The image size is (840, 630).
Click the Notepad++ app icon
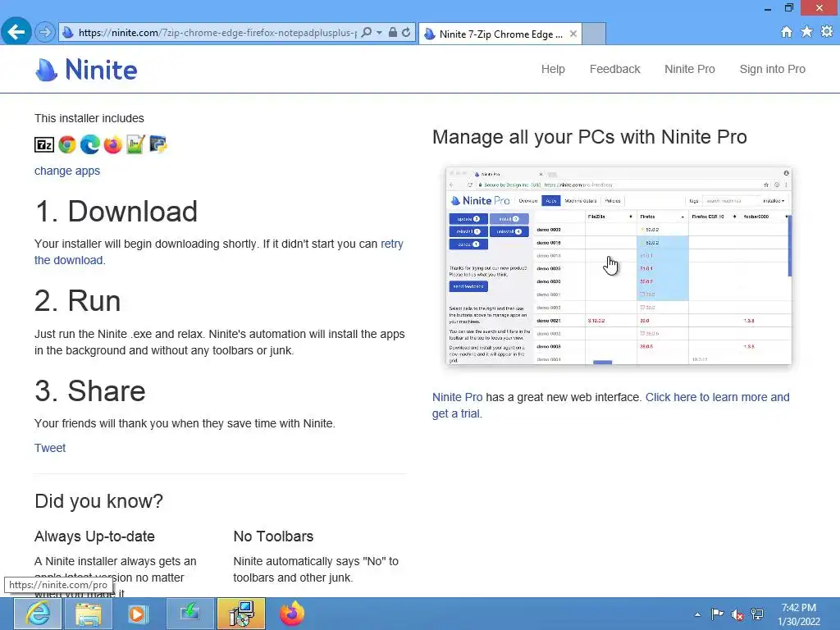(x=135, y=144)
